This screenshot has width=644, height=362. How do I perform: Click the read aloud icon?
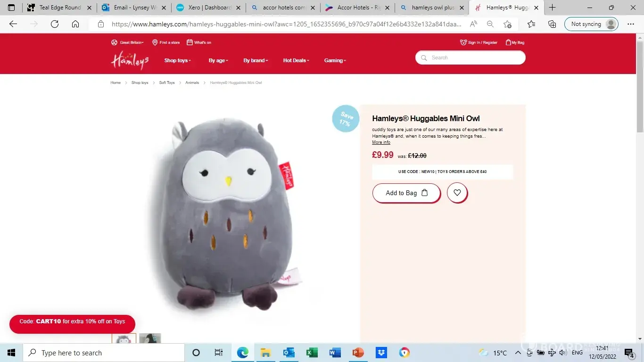[473, 24]
